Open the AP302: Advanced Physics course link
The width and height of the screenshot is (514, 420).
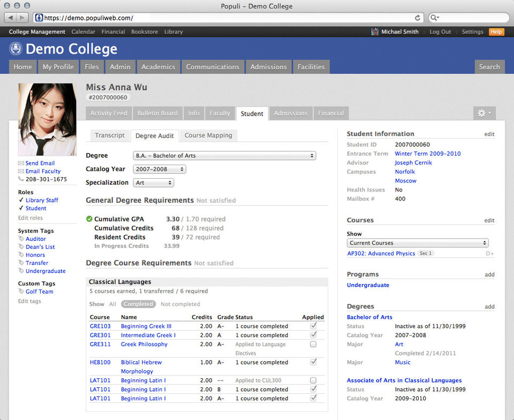tap(381, 254)
